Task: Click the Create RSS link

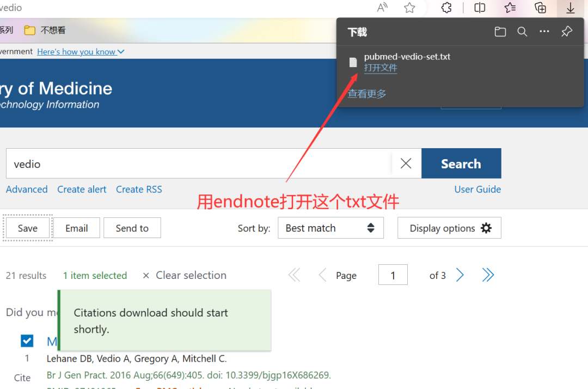Action: 139,190
